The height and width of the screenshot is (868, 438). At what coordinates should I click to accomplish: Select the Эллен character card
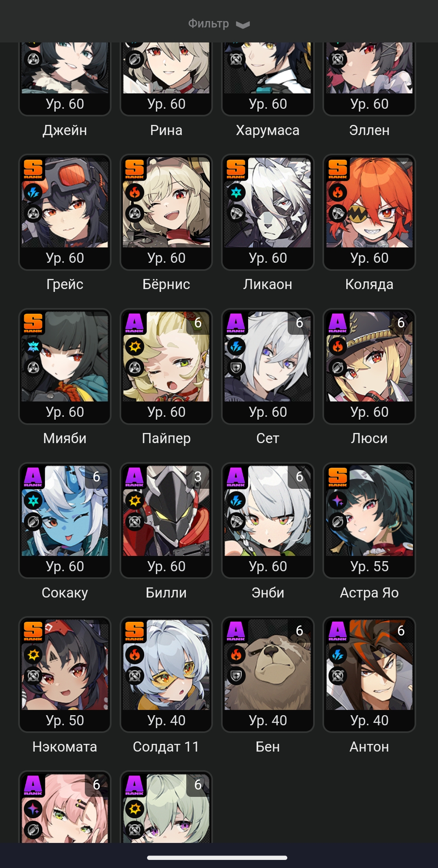pos(369,78)
